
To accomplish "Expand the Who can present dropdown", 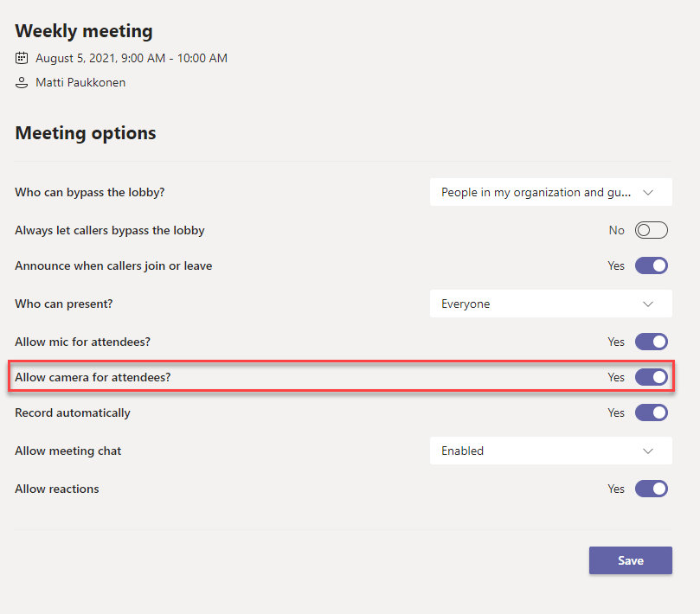I will click(550, 304).
